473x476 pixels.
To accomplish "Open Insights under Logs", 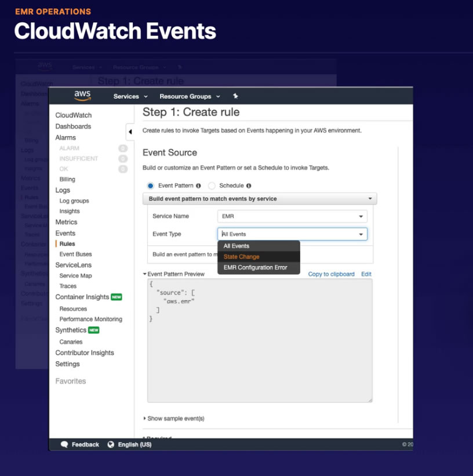I will click(70, 211).
